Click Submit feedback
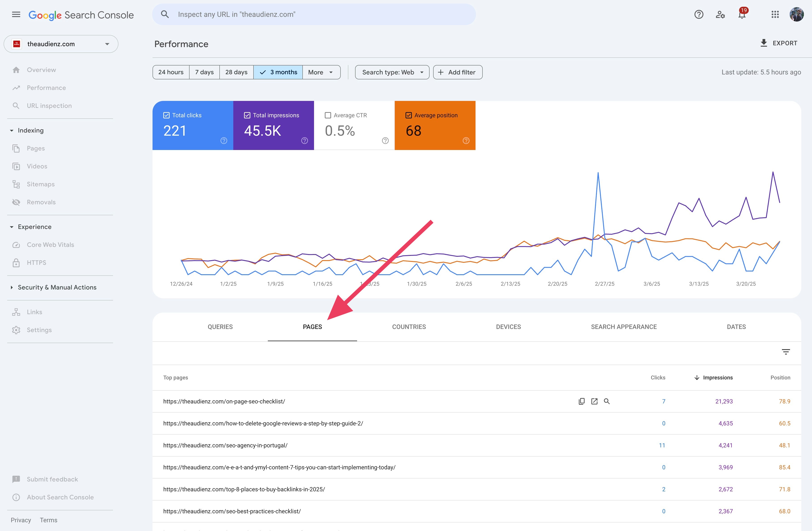Viewport: 812px width, 531px height. pyautogui.click(x=52, y=479)
